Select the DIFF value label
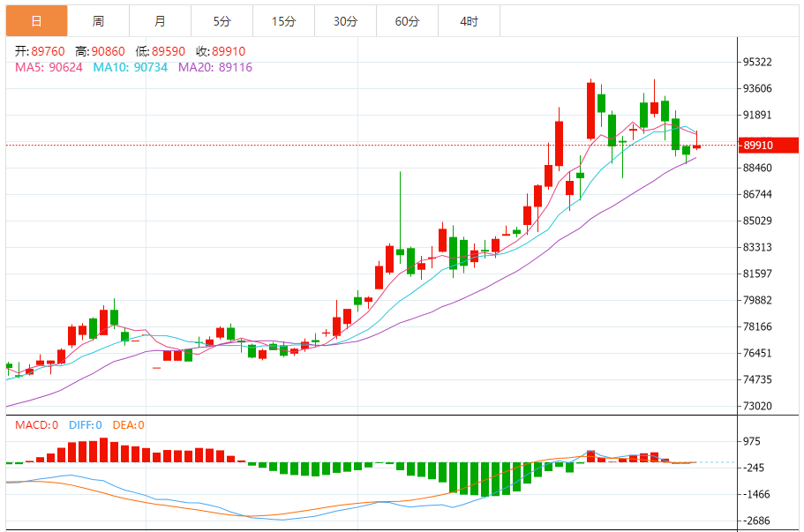 84,424
